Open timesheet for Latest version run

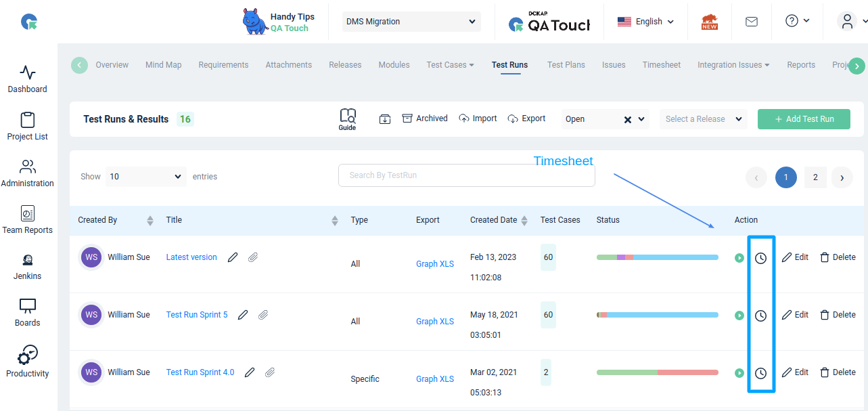point(760,258)
